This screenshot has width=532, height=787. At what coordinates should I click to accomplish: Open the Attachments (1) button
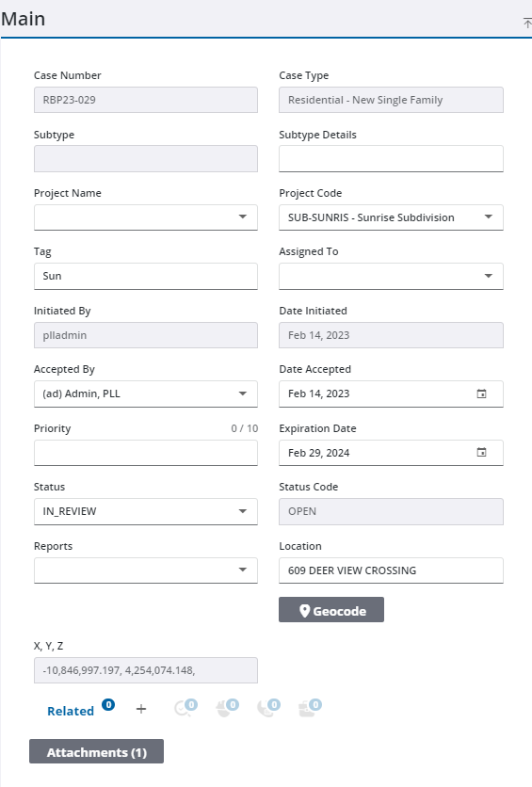pos(96,751)
